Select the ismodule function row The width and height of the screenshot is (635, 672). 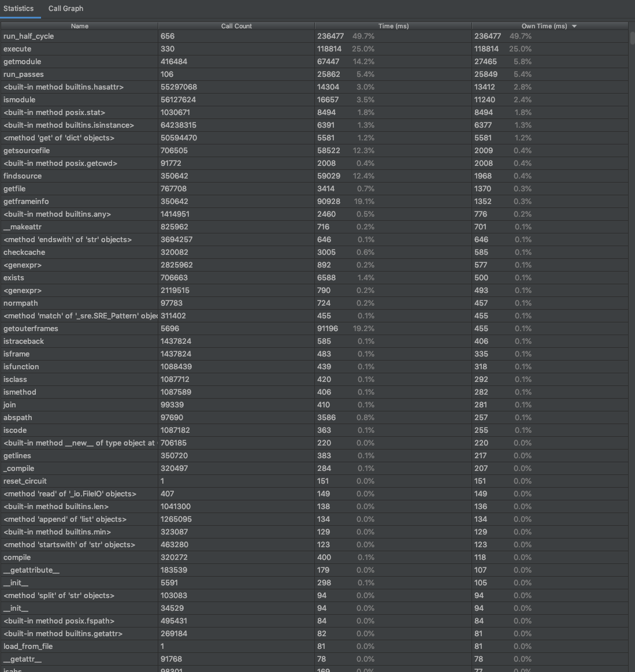tap(19, 99)
